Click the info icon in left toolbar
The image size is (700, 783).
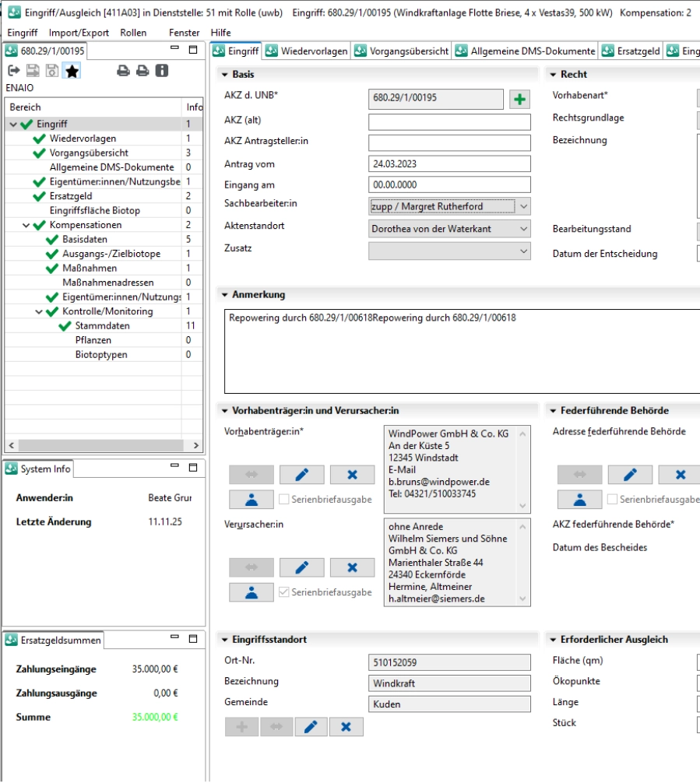(162, 71)
